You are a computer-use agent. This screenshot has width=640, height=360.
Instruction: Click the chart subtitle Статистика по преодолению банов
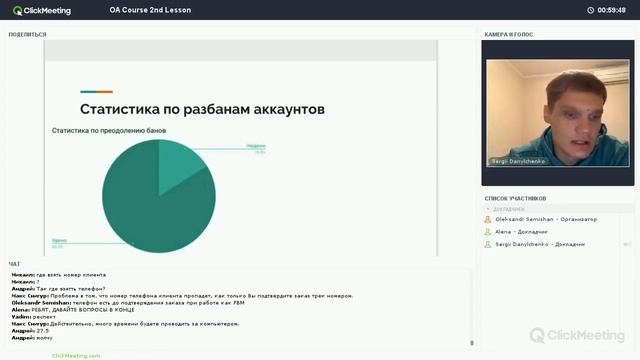pos(109,131)
